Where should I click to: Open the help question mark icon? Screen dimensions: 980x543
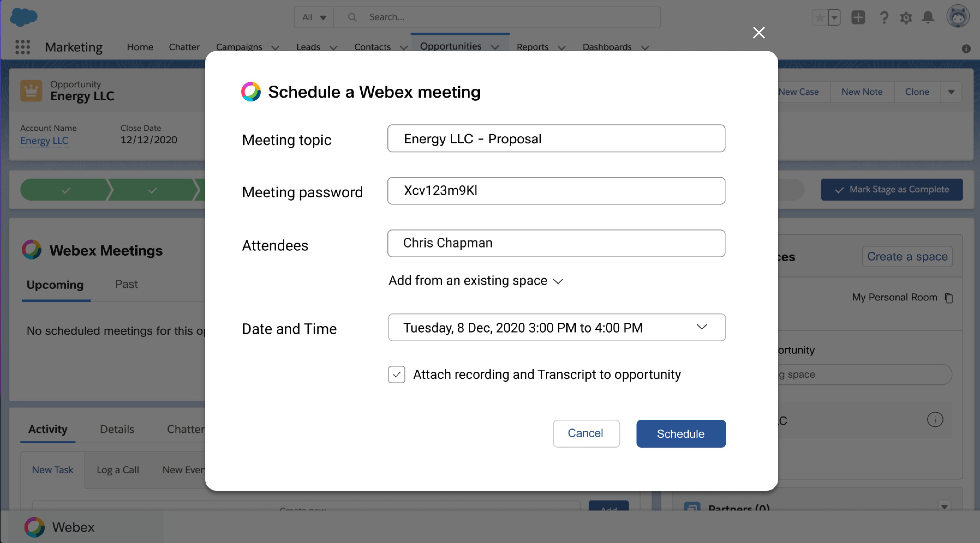tap(884, 17)
